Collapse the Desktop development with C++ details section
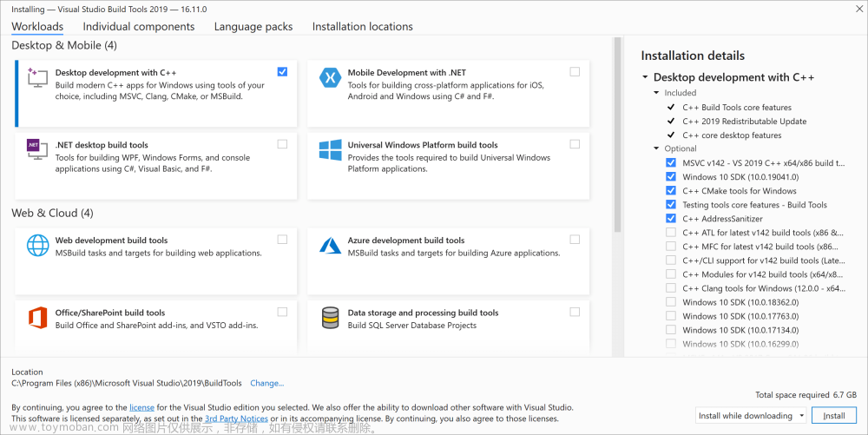 point(645,77)
